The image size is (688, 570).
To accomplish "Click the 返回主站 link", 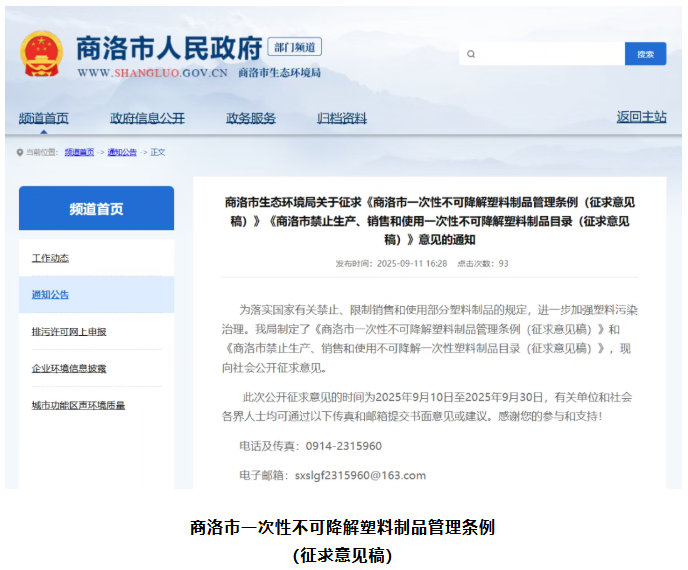I will coord(641,117).
